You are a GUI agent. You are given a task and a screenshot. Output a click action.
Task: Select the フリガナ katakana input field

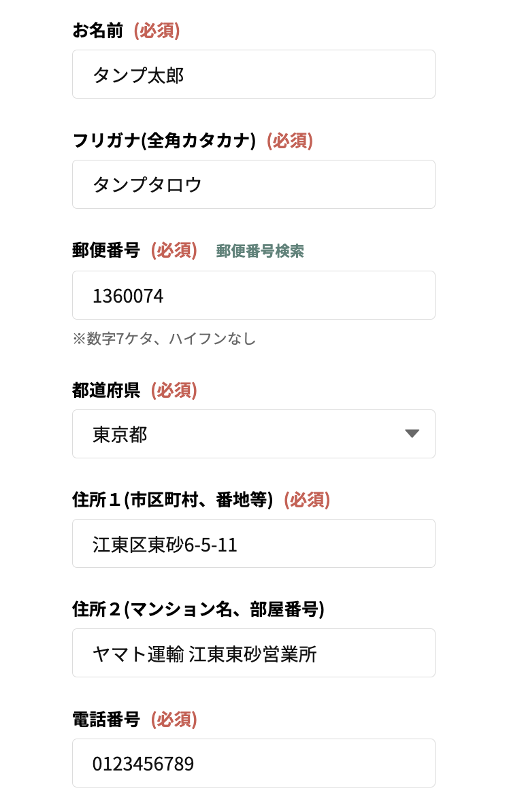[254, 184]
